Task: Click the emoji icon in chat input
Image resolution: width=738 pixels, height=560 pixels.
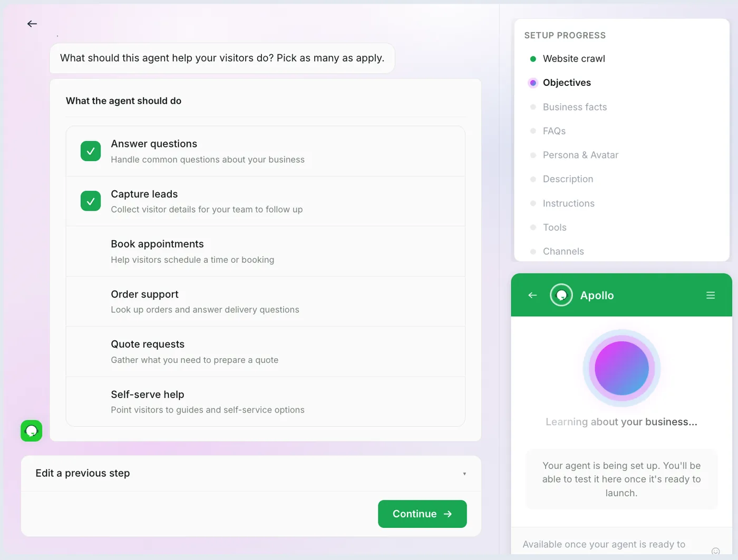Action: pos(715,551)
